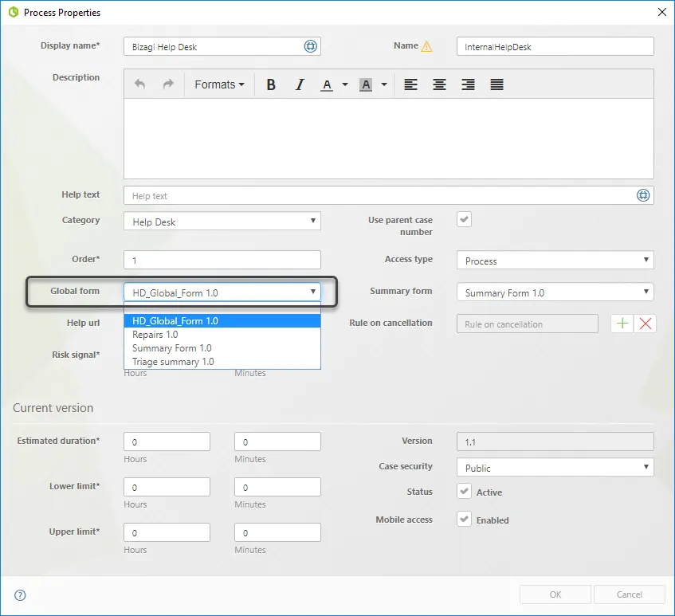The width and height of the screenshot is (675, 616).
Task: Select Summary Form 1.0 from the open list
Action: point(222,347)
